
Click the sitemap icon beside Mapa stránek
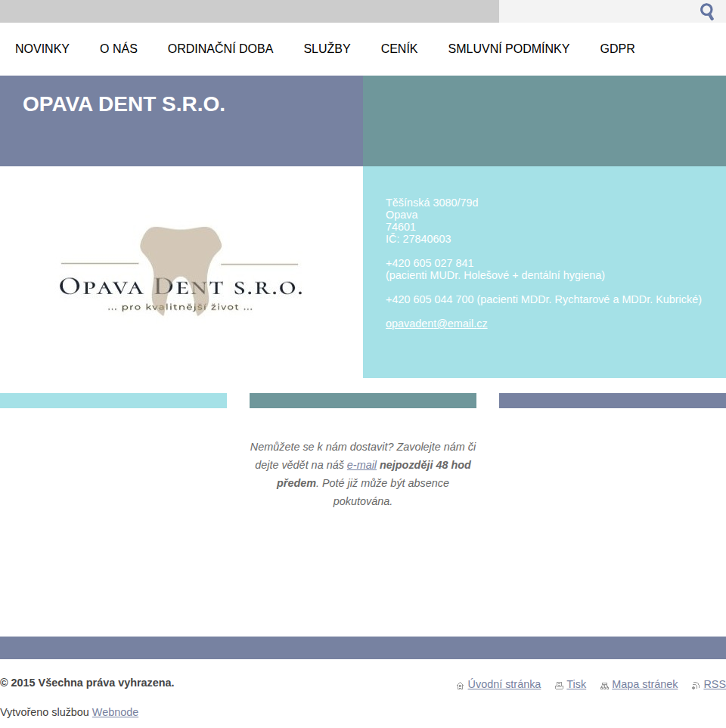click(x=604, y=686)
